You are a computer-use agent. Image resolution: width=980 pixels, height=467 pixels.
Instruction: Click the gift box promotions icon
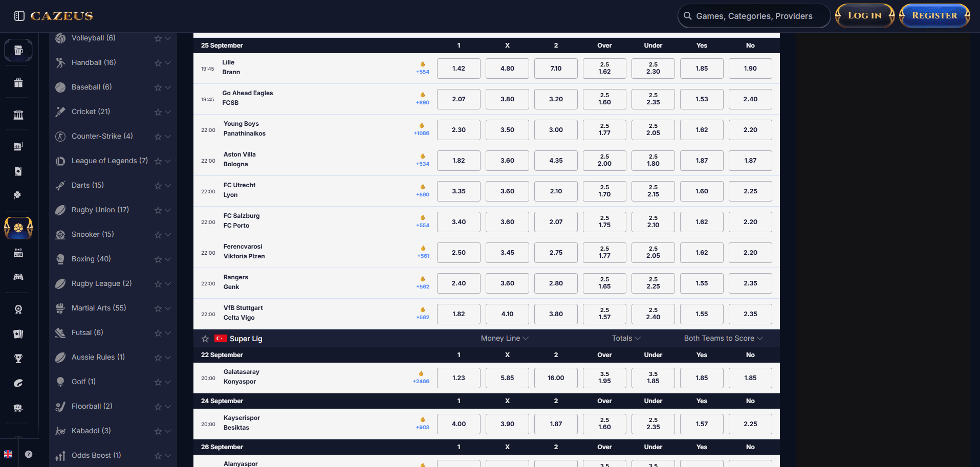(x=18, y=83)
